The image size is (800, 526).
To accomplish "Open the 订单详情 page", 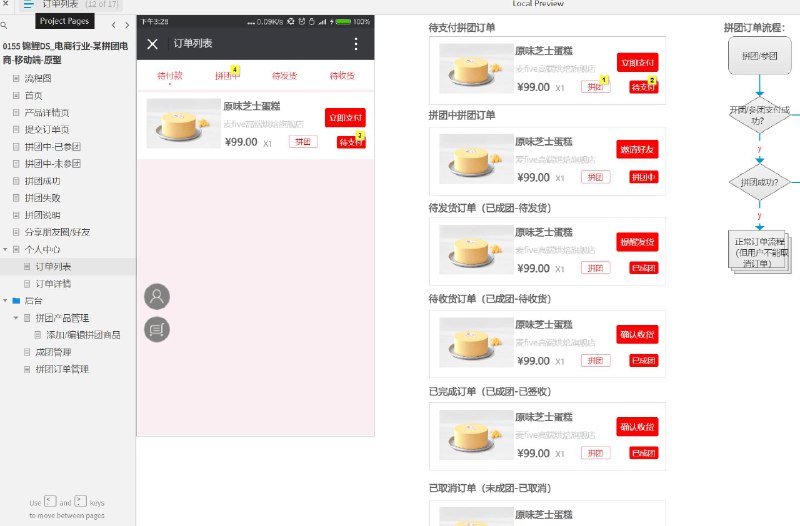I will [x=53, y=283].
